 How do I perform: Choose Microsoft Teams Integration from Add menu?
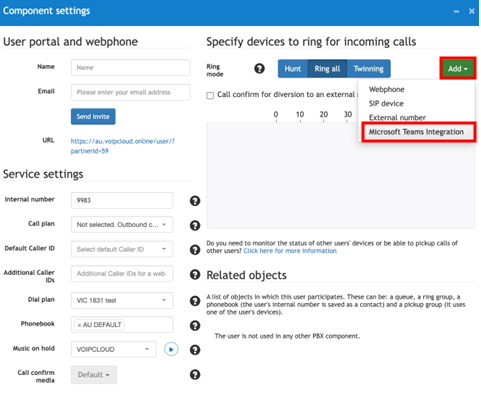416,132
